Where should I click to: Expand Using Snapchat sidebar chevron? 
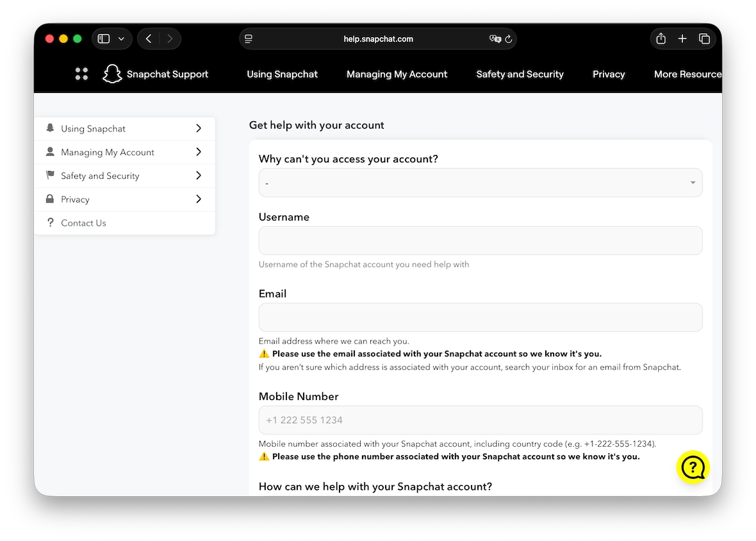(x=199, y=128)
